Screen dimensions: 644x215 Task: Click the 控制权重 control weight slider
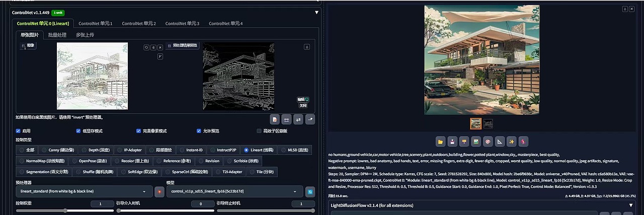pyautogui.click(x=65, y=211)
